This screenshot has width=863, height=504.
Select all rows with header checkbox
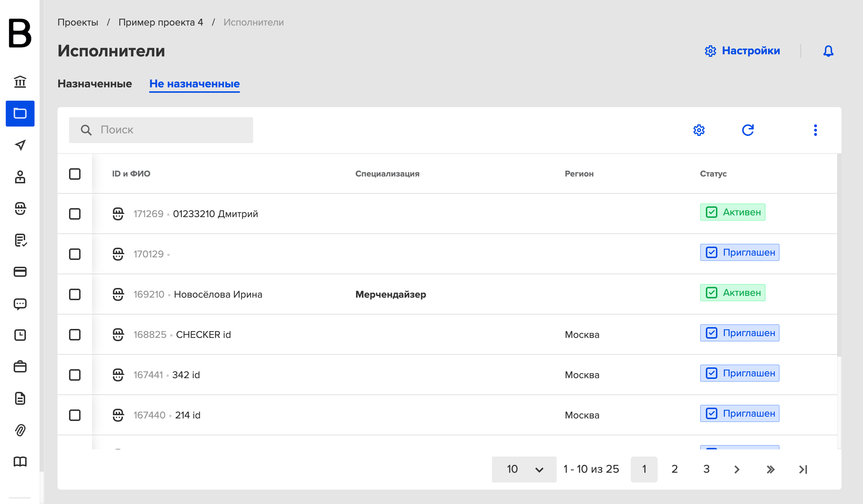(75, 174)
